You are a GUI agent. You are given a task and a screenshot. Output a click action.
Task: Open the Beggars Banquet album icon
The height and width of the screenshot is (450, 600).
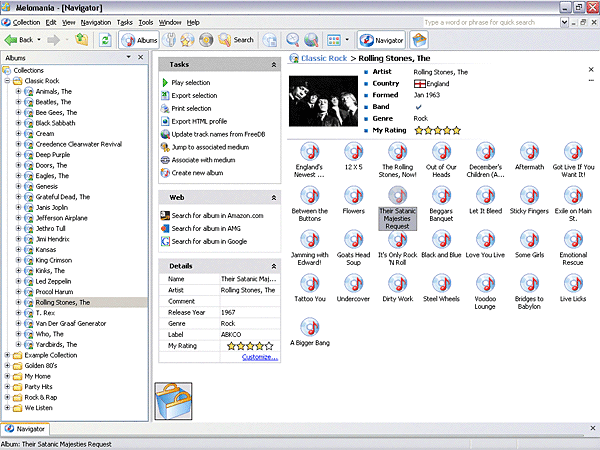click(x=441, y=193)
